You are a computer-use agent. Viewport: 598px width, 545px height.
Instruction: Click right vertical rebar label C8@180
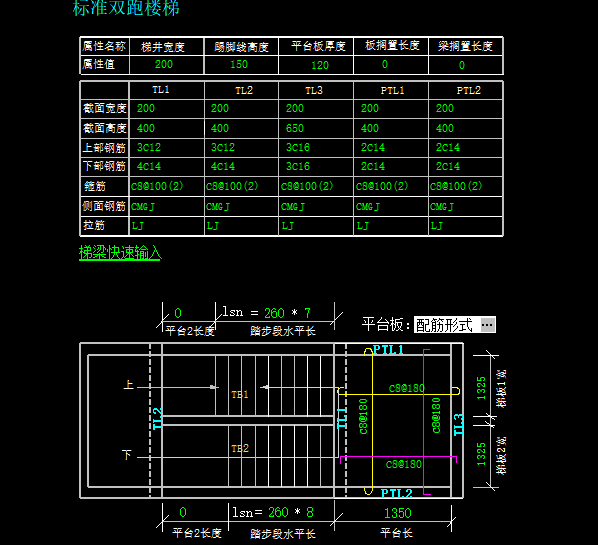[x=436, y=416]
